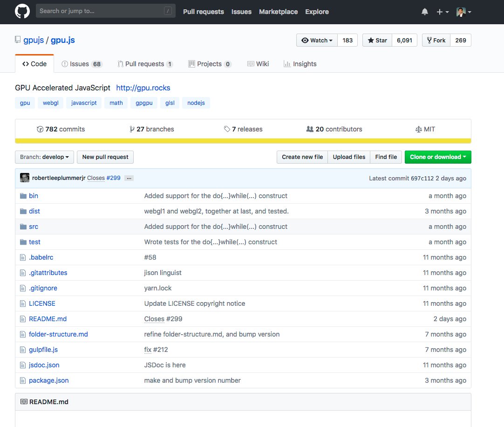Open the .gitignore file
Screen dimensions: 504x427
point(43,288)
